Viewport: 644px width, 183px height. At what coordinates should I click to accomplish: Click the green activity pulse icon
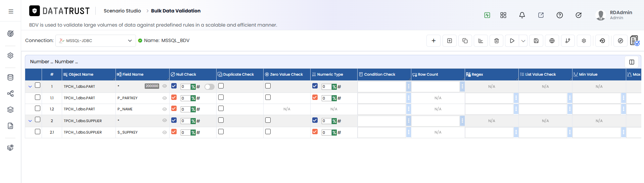487,15
